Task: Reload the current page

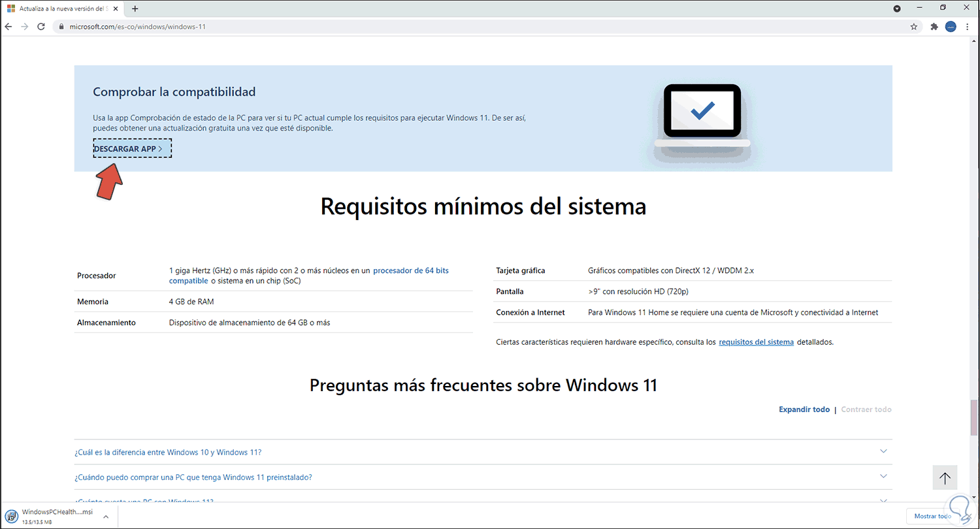Action: pos(41,27)
